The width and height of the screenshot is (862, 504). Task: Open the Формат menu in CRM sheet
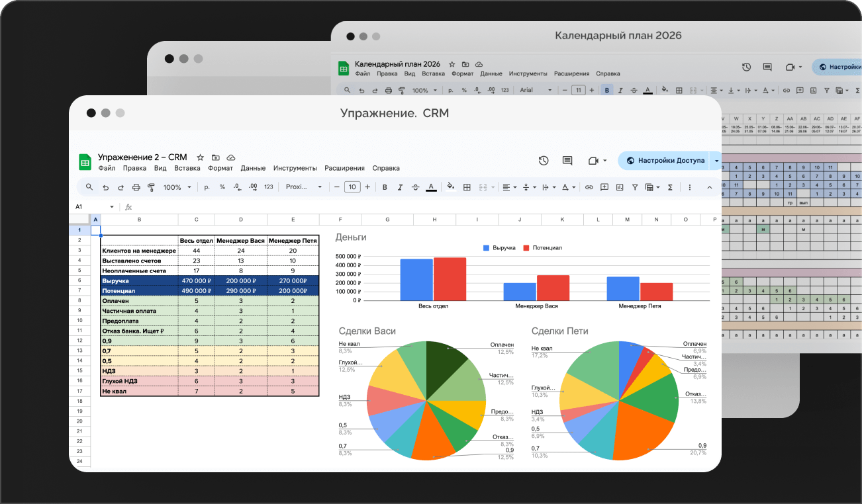coord(220,168)
